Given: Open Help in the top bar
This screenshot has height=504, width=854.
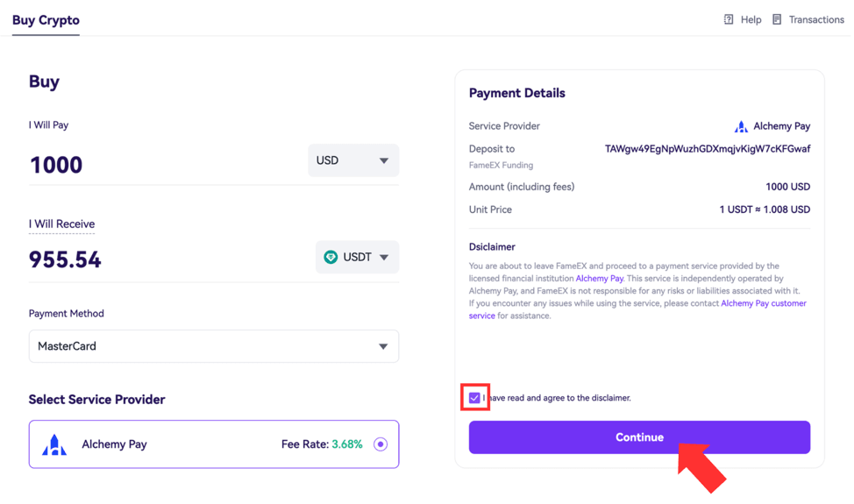Looking at the screenshot, I should [751, 19].
